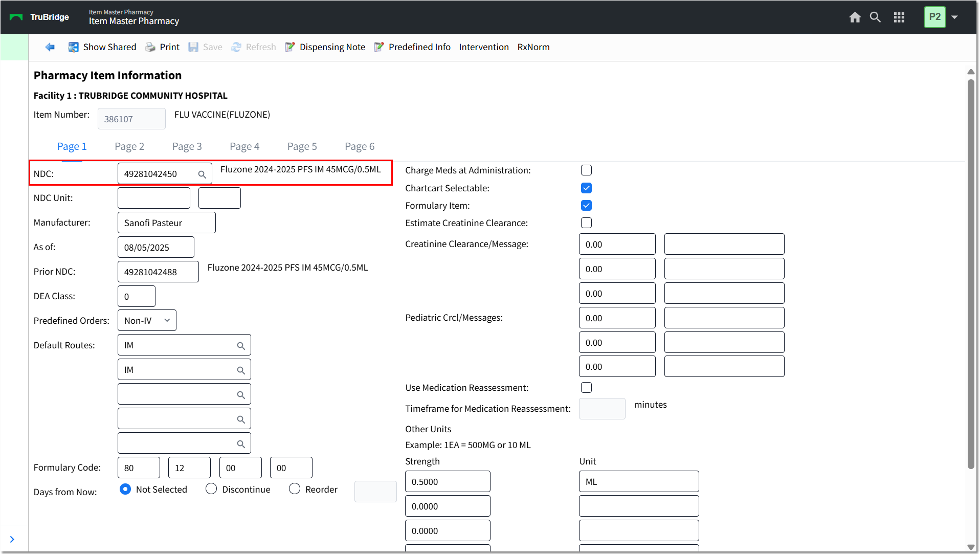Click first NDC Unit field
Viewport: 980px width, 555px height.
[x=154, y=198]
